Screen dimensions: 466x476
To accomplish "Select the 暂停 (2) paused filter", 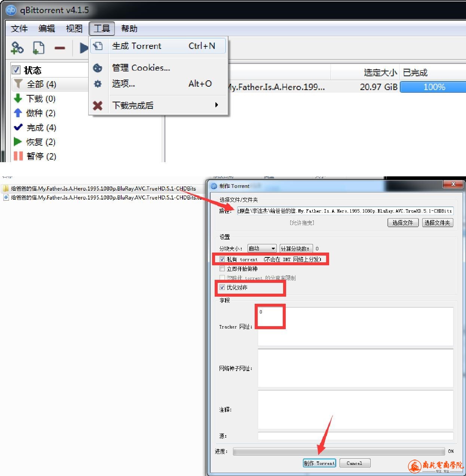I will coord(35,156).
